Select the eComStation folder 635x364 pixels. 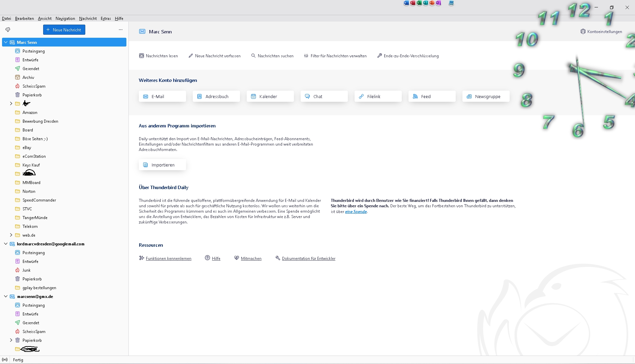click(x=64, y=156)
